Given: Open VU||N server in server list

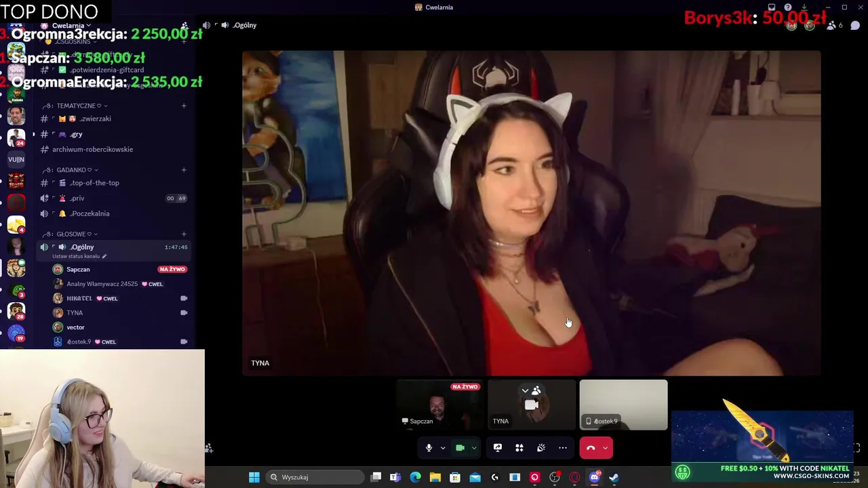Looking at the screenshot, I should tap(16, 159).
